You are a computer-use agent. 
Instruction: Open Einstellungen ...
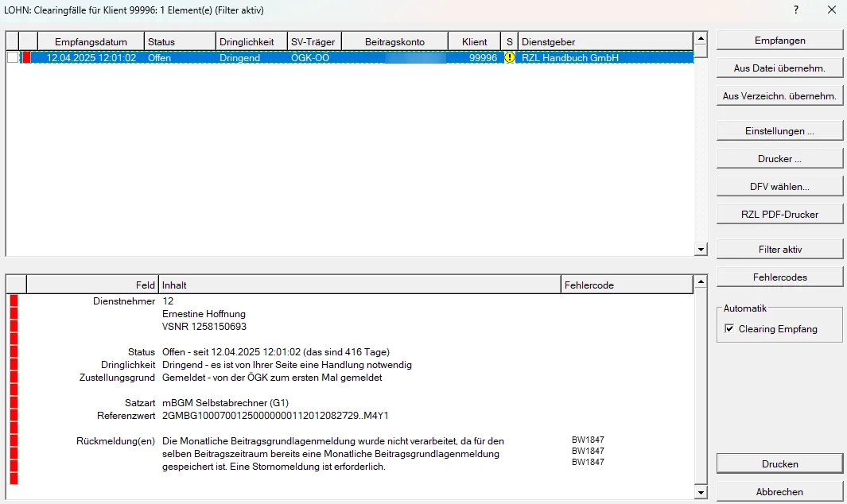tap(779, 130)
